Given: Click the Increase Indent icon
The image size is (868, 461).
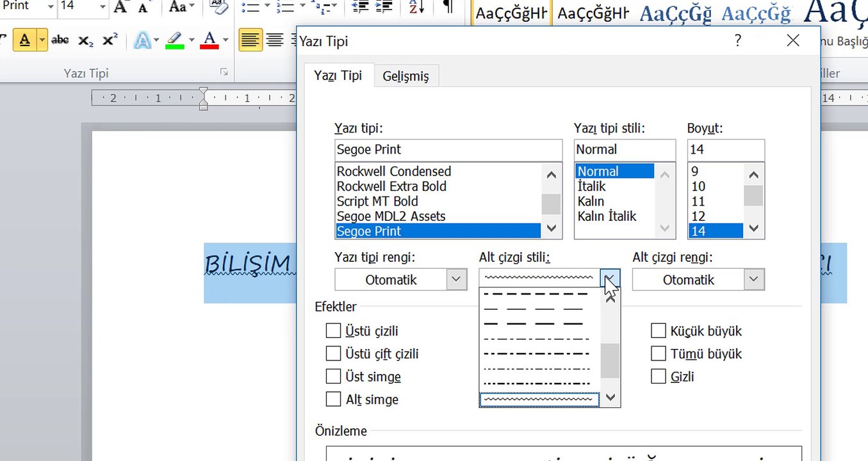Looking at the screenshot, I should click(384, 7).
